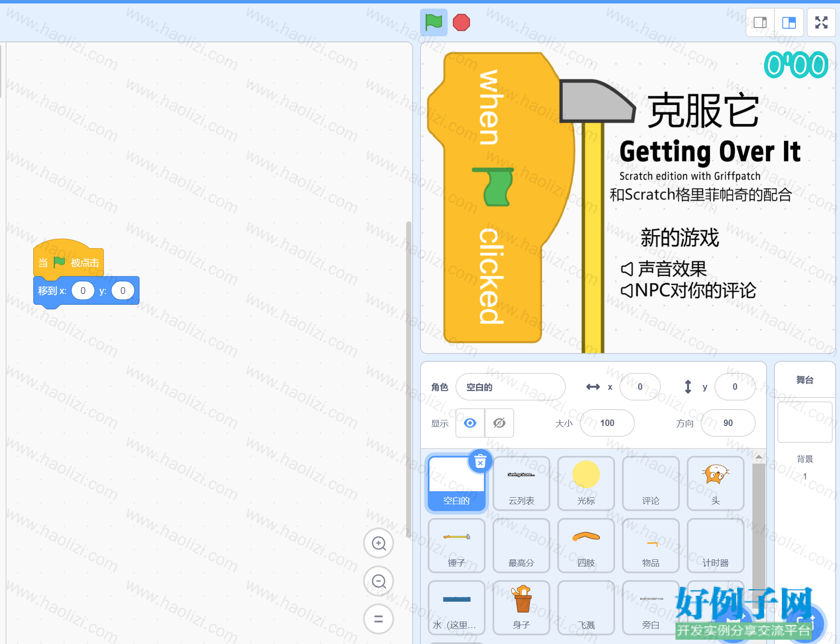Toggle NPC对你的评论 option on stage
This screenshot has width=840, height=644.
[x=688, y=290]
